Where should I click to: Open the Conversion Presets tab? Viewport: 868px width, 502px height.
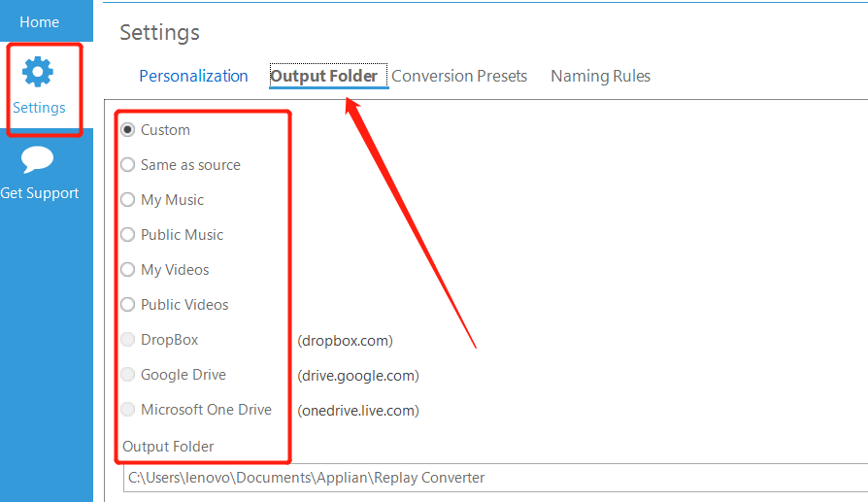coord(459,76)
